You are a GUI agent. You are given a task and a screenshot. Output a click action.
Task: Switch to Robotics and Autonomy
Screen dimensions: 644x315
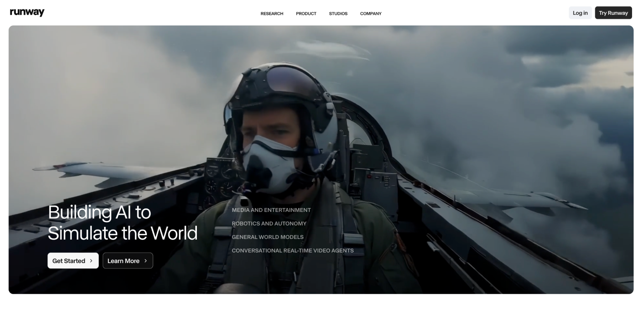269,224
